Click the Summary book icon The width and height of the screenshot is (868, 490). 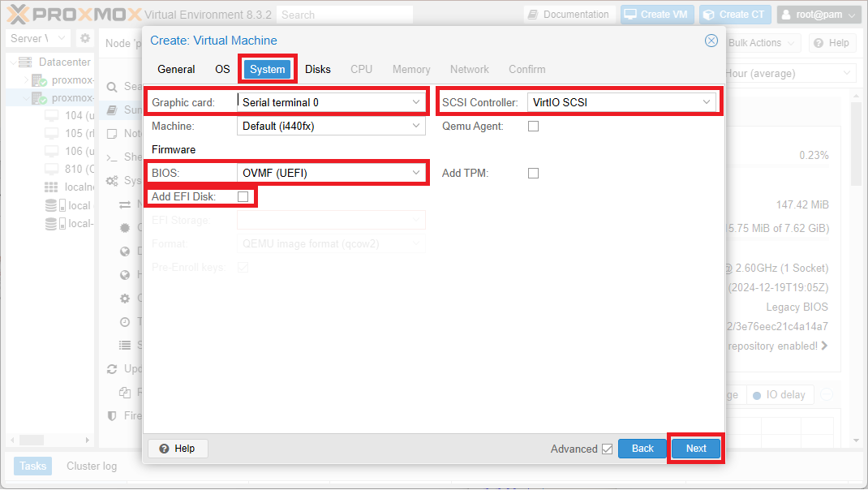pos(112,110)
